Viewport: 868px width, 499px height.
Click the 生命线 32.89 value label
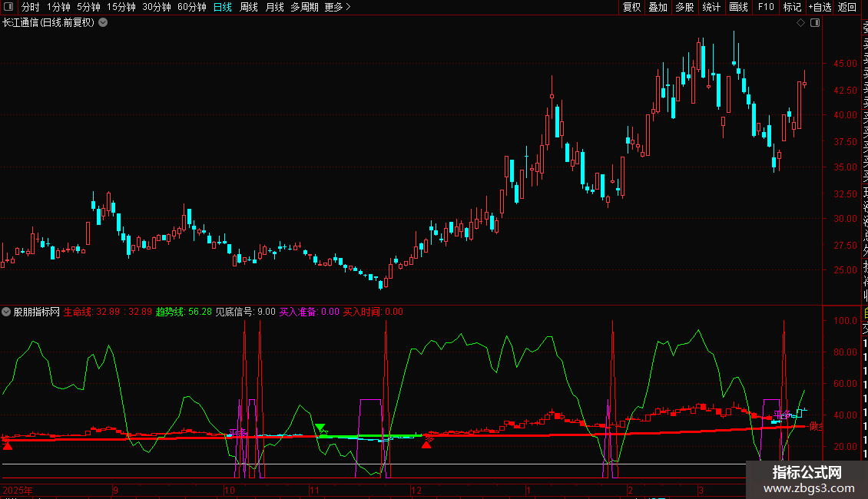pos(108,312)
